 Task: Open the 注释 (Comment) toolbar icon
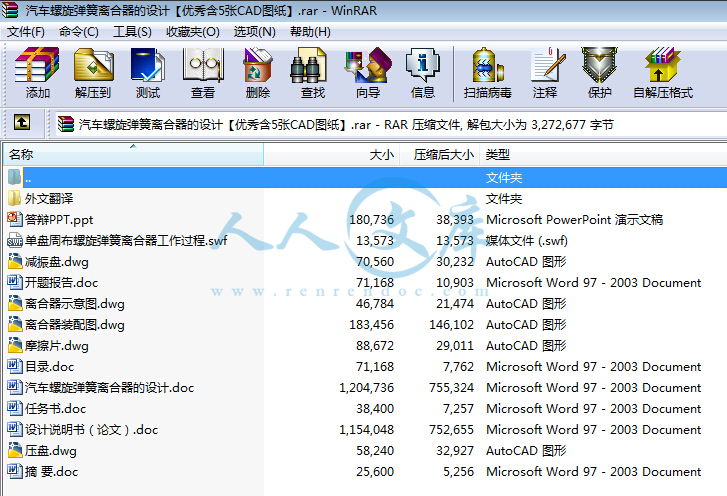pyautogui.click(x=549, y=65)
